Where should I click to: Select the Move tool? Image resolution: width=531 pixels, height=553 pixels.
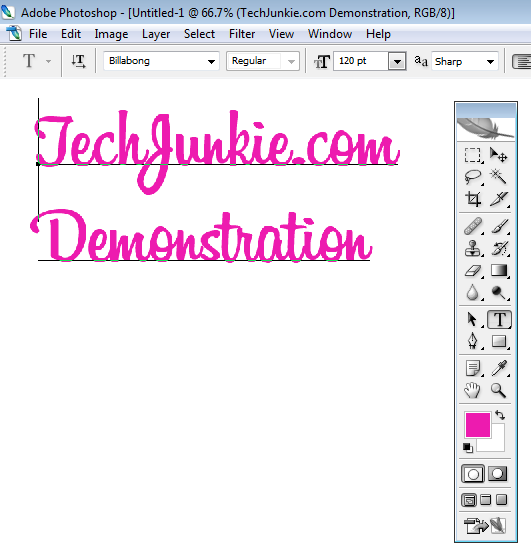coord(499,155)
